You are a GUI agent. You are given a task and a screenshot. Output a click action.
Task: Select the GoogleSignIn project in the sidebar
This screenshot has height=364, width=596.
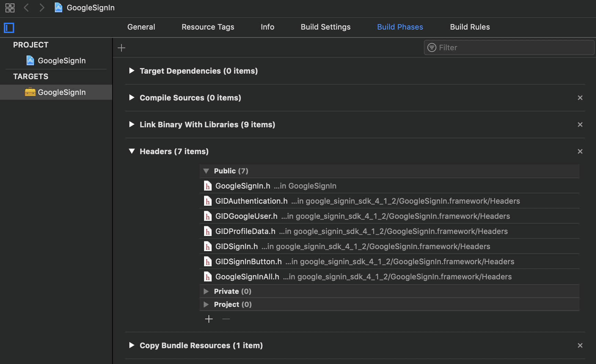point(56,61)
